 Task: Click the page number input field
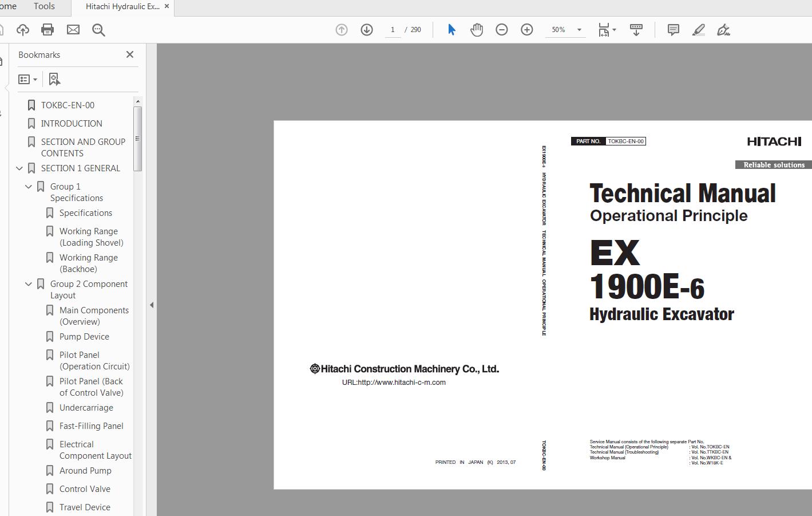(393, 30)
